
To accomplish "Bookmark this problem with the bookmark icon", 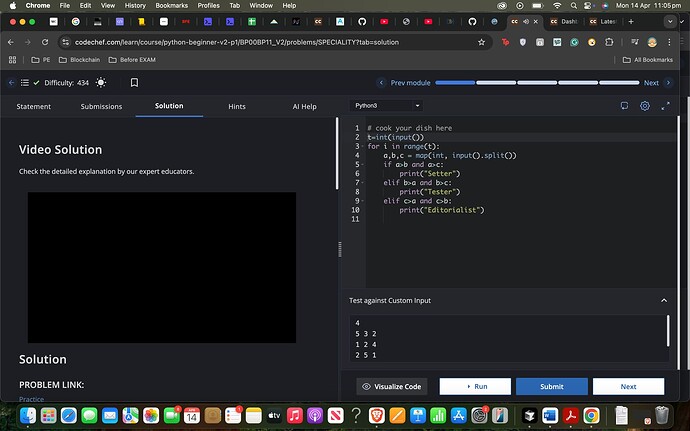I will (134, 82).
